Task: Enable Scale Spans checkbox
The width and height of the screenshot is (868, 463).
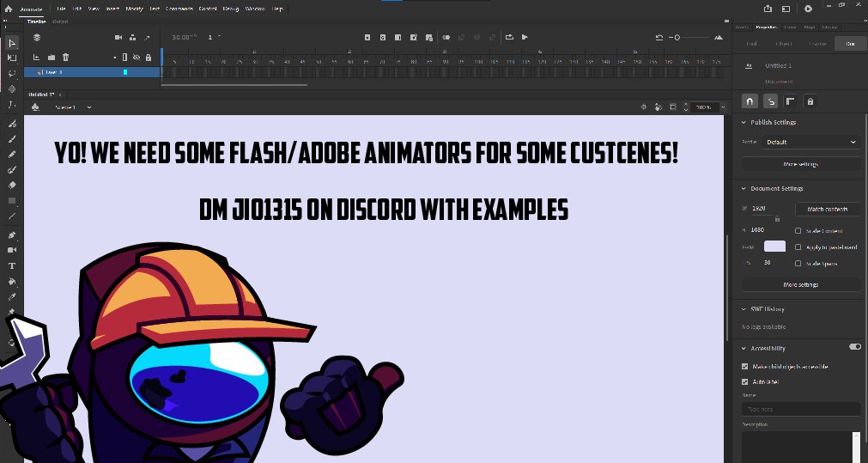Action: click(x=798, y=264)
